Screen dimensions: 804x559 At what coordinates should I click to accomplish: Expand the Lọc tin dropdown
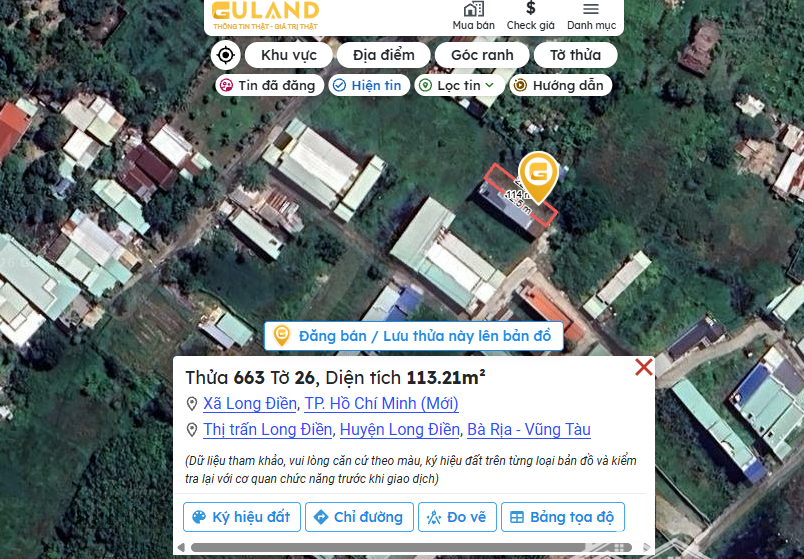(x=459, y=85)
